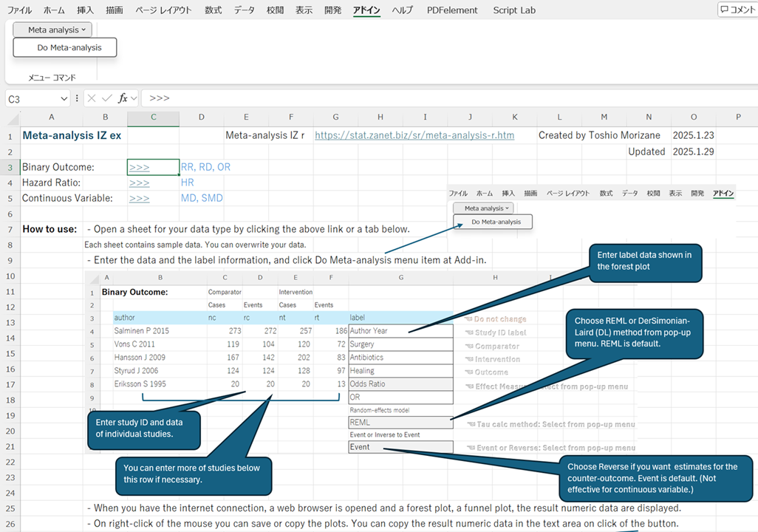Click the 'Meta-analysis IZ r' cell
This screenshot has width=758, height=532.
click(265, 135)
